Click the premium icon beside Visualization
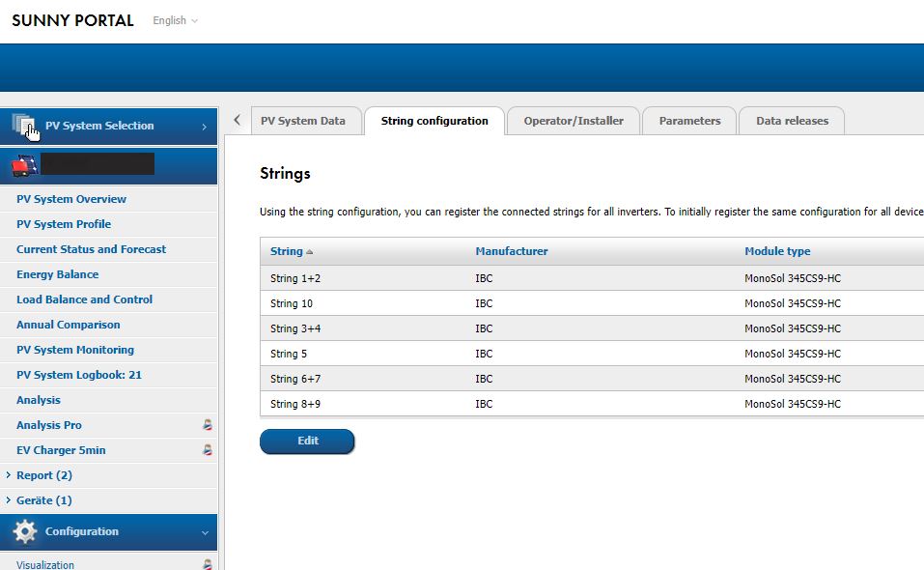The height and width of the screenshot is (570, 924). 207,564
